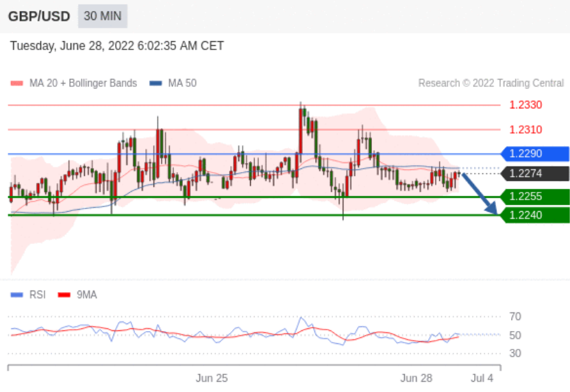Click the blue 1.2290 pivot price tag
The image size is (570, 392).
[x=535, y=154]
